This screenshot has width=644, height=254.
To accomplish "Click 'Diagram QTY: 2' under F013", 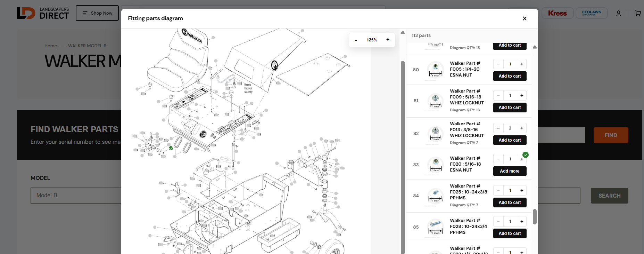I will point(464,143).
